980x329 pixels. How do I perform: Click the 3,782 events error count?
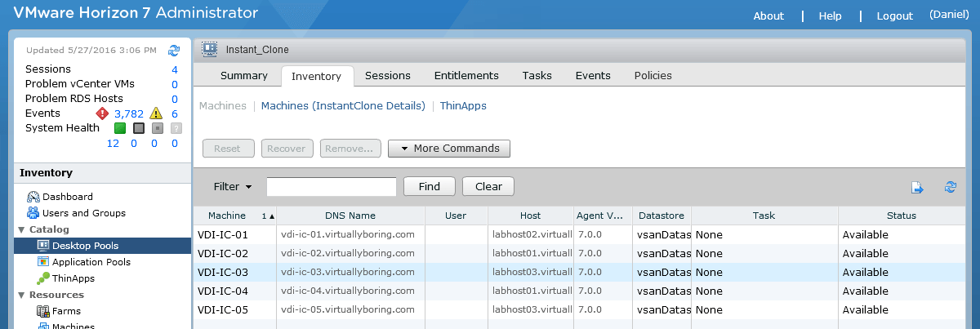pos(129,113)
